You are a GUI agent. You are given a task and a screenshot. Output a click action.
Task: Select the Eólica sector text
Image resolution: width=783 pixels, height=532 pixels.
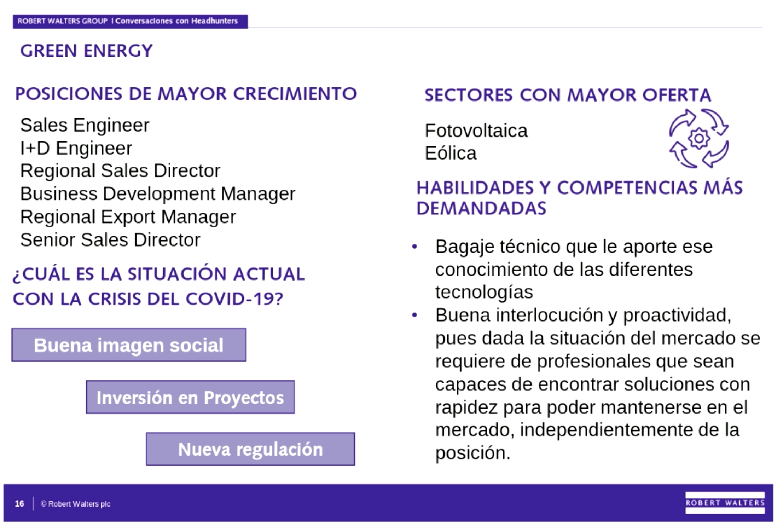[451, 154]
